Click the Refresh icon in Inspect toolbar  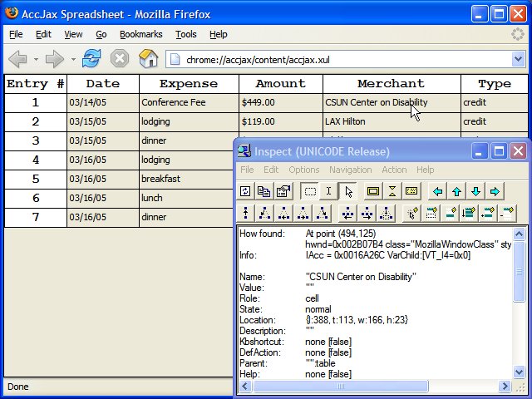pos(246,191)
